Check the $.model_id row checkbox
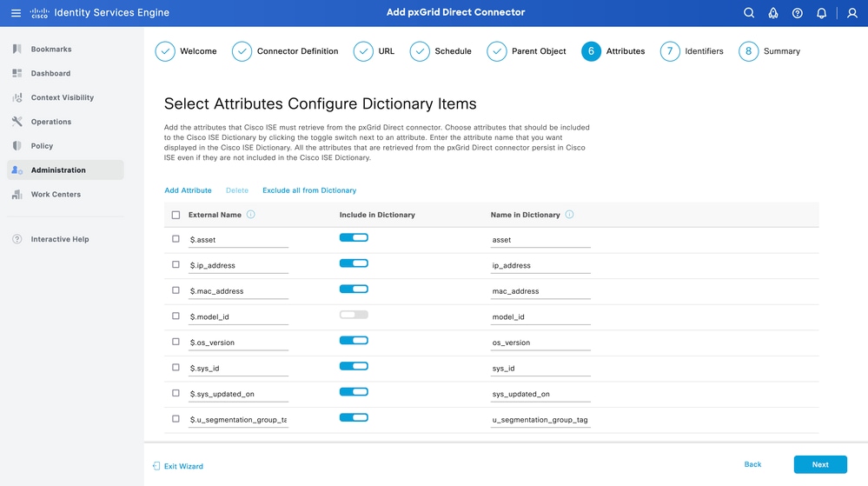 click(176, 316)
